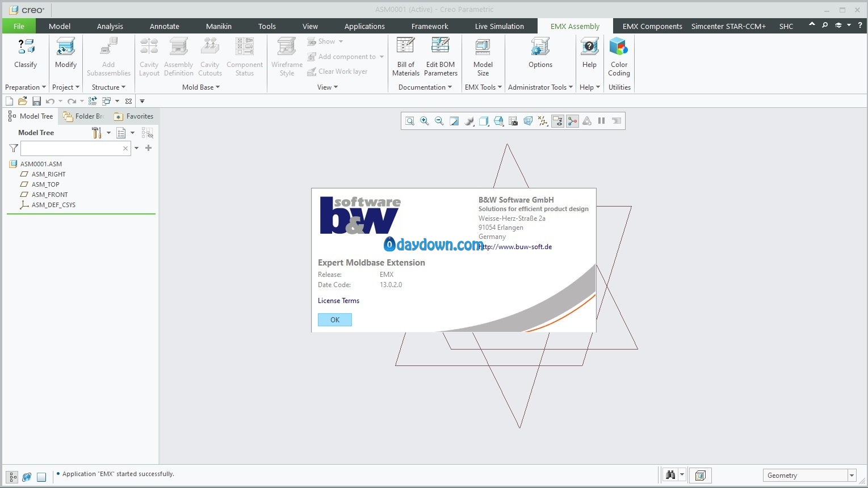Screen dimensions: 868x488
Task: Click the plus icon beside tree search
Action: click(149, 148)
